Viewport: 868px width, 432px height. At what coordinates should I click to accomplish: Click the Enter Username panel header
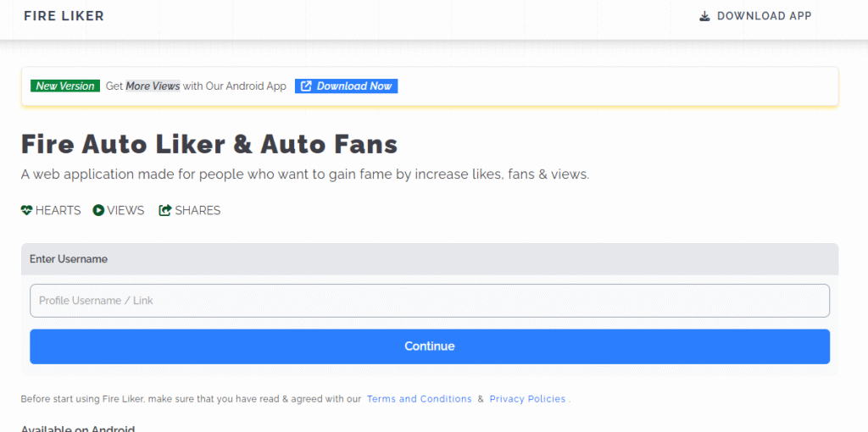pyautogui.click(x=429, y=259)
